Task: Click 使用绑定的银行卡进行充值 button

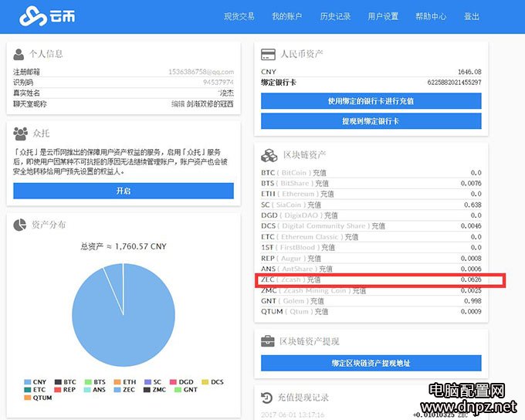Action: pyautogui.click(x=371, y=101)
